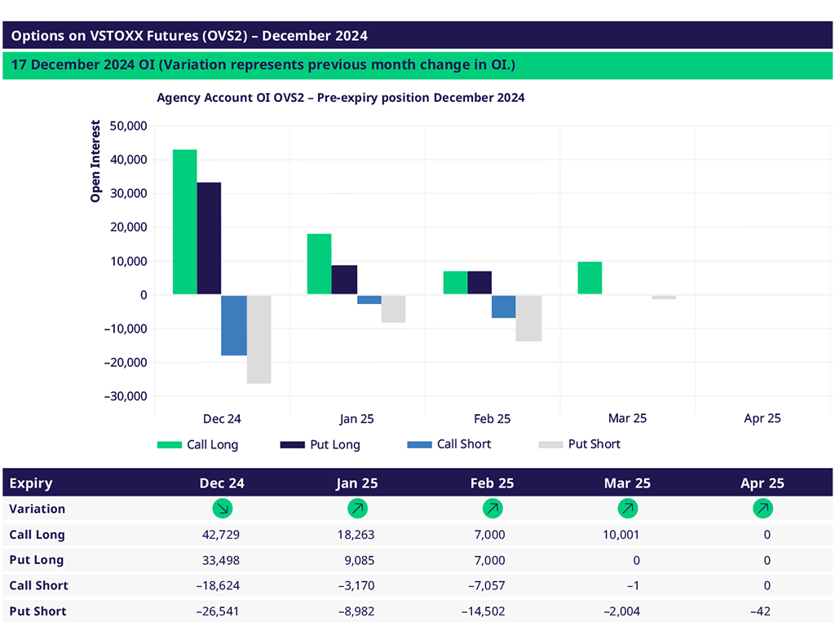Click the Expiry table column header
835x644 pixels.
(x=31, y=483)
